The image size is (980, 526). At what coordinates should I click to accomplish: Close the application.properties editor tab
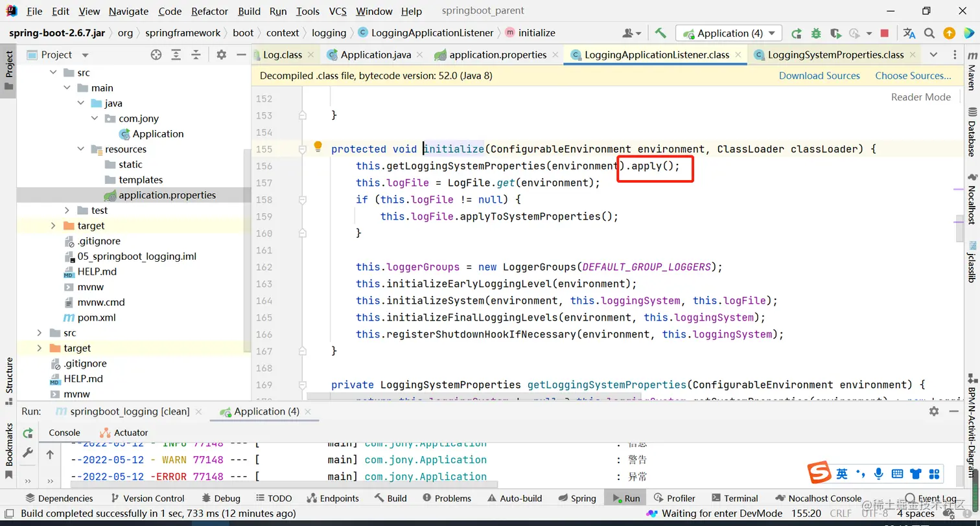coord(555,55)
